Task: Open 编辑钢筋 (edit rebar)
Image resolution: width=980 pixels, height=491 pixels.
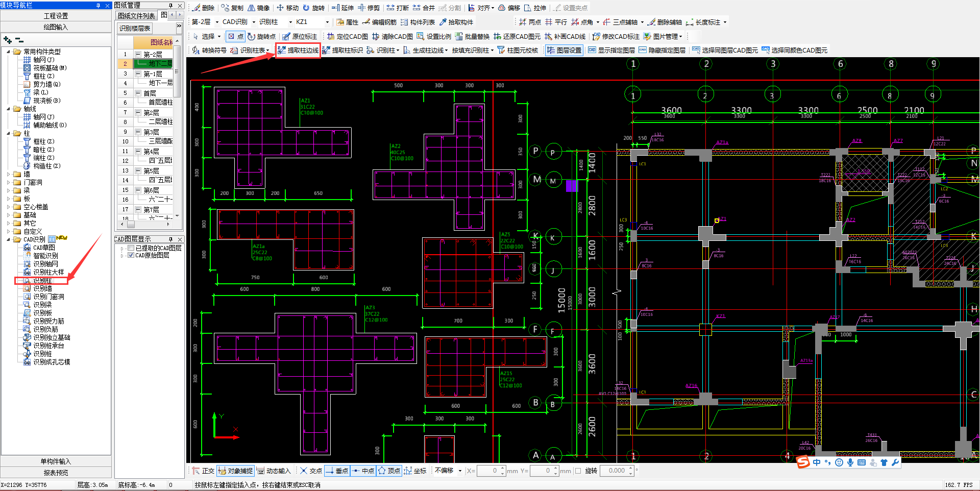Action: 380,22
